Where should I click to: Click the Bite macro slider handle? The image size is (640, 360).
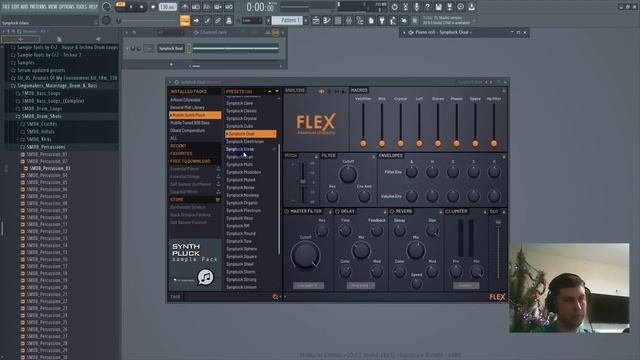[x=382, y=143]
